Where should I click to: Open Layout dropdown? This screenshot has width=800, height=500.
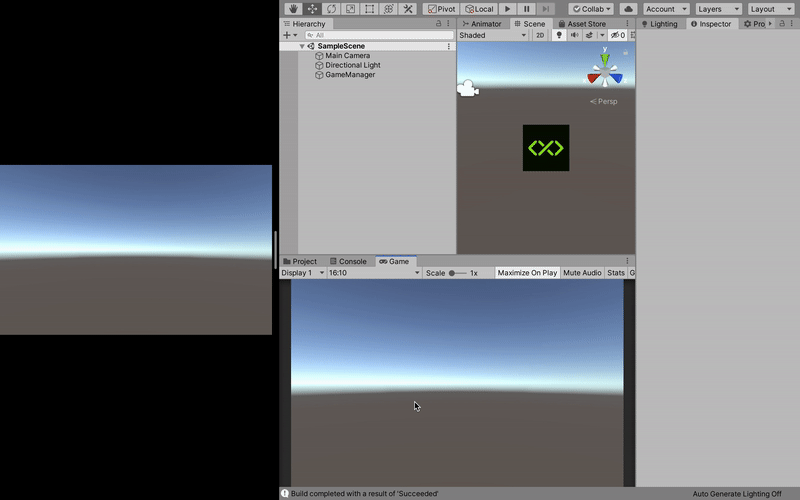tap(770, 9)
